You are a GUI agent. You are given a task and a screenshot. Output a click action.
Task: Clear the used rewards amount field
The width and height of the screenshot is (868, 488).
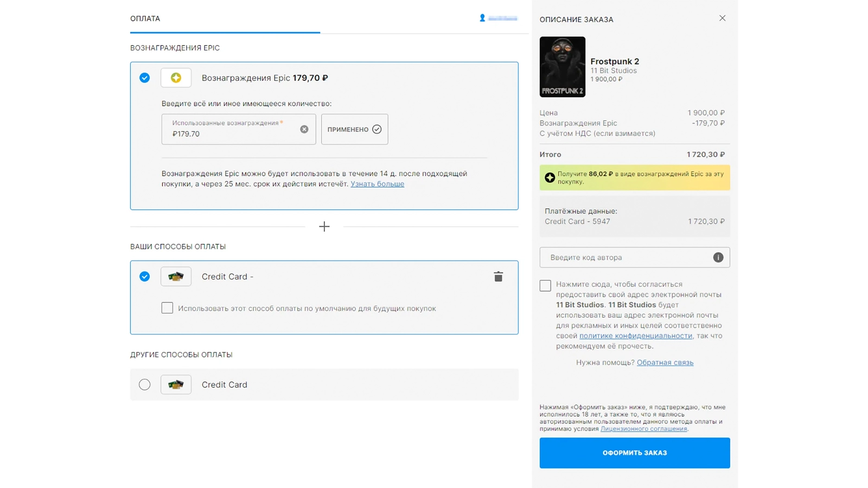304,129
